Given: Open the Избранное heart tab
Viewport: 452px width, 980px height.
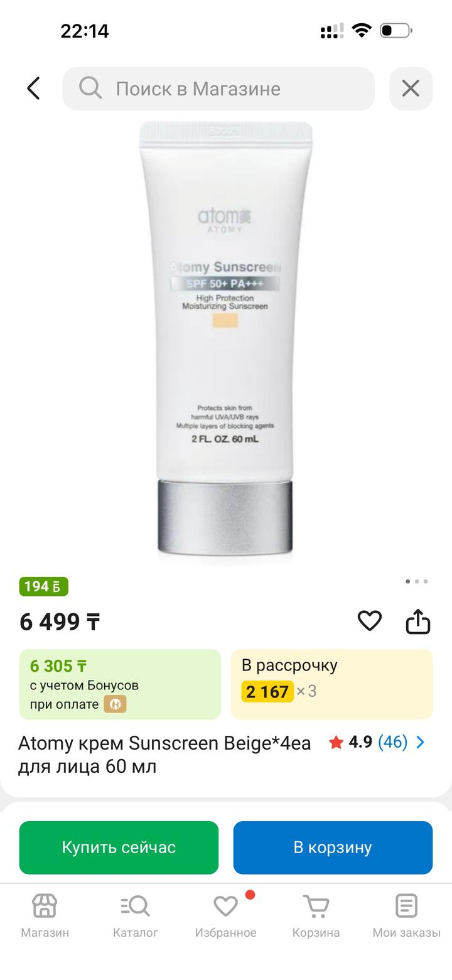Looking at the screenshot, I should pos(225,915).
